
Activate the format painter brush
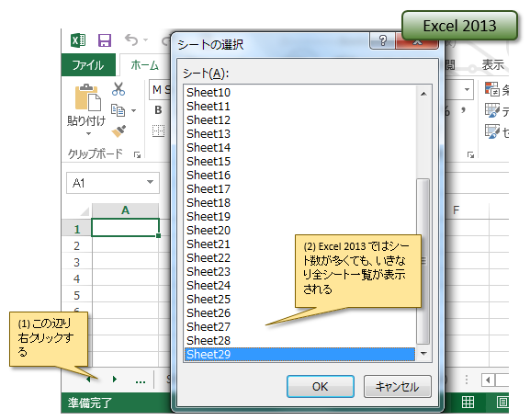coord(118,131)
